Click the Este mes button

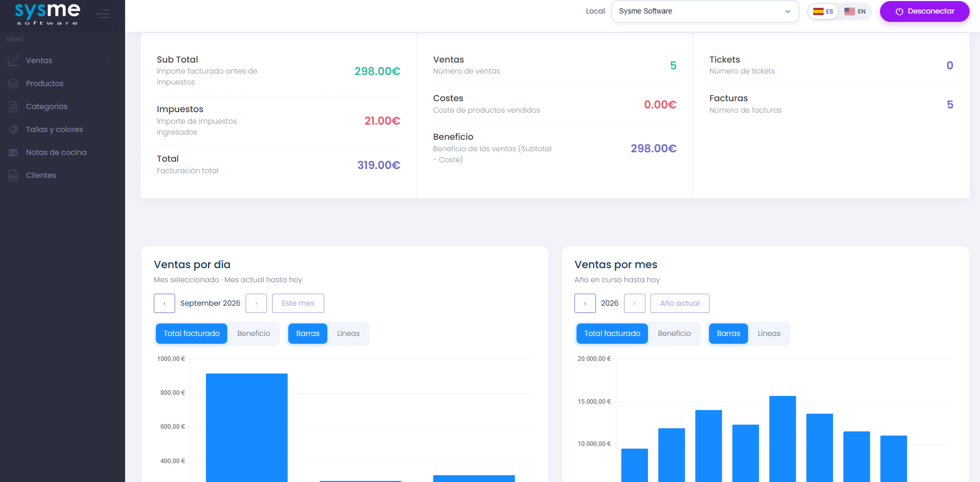[x=298, y=304]
